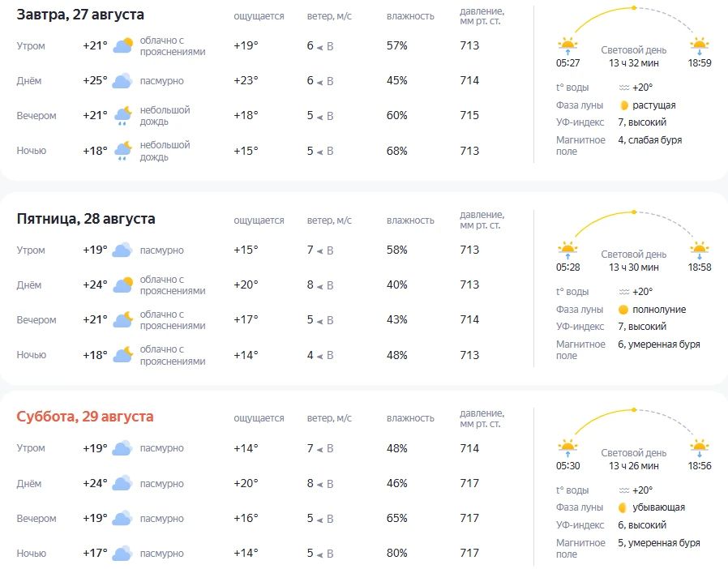Click the night cloud icon for Friday night
This screenshot has width=728, height=569.
point(123,354)
